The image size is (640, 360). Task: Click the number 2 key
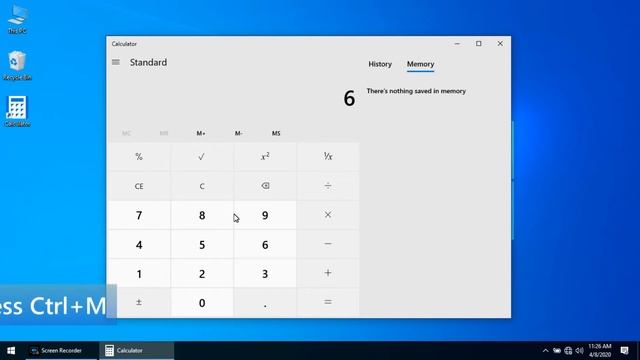pos(202,273)
